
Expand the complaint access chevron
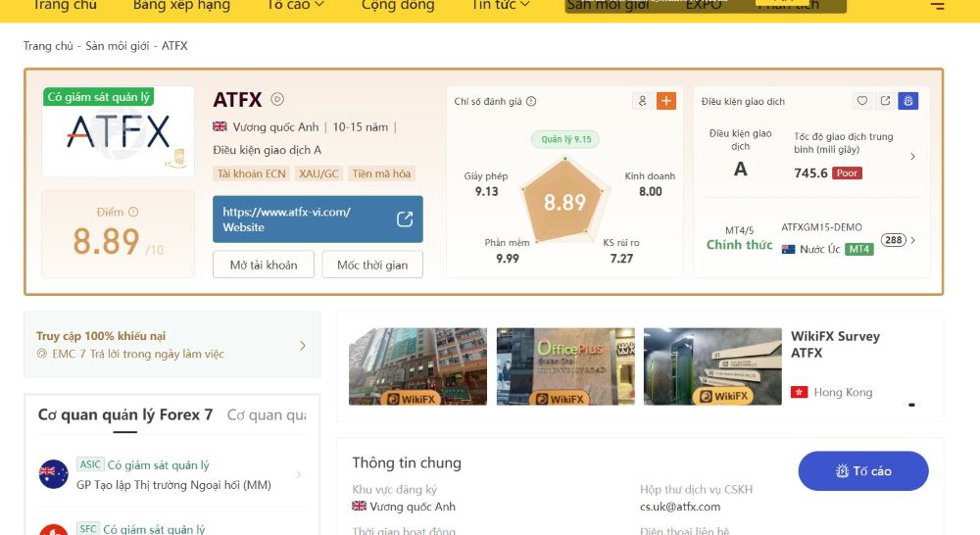303,346
